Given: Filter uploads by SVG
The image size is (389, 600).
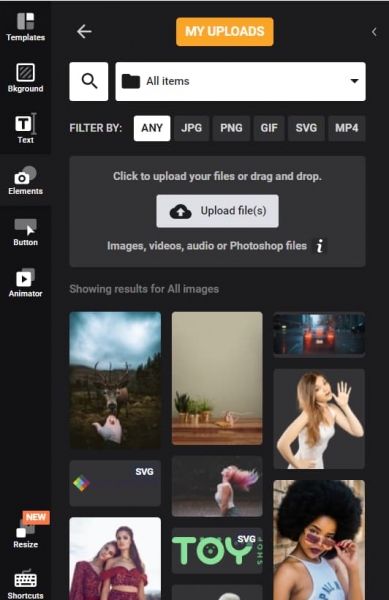Looking at the screenshot, I should click(x=306, y=128).
